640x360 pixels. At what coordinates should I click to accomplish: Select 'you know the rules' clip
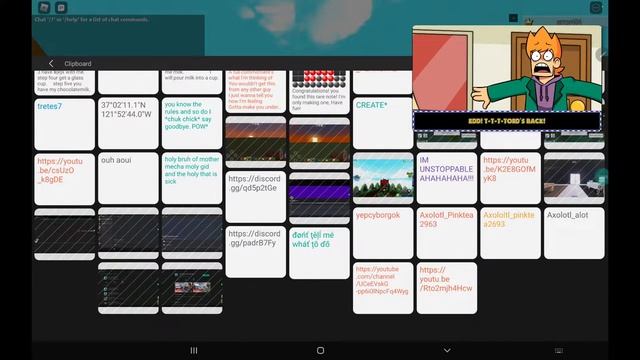192,123
